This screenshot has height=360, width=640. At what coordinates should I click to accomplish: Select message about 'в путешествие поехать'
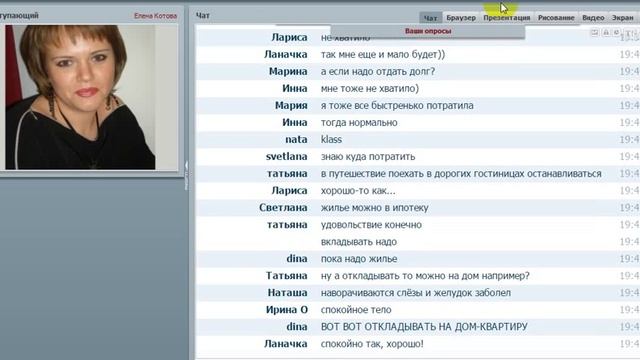coord(461,174)
